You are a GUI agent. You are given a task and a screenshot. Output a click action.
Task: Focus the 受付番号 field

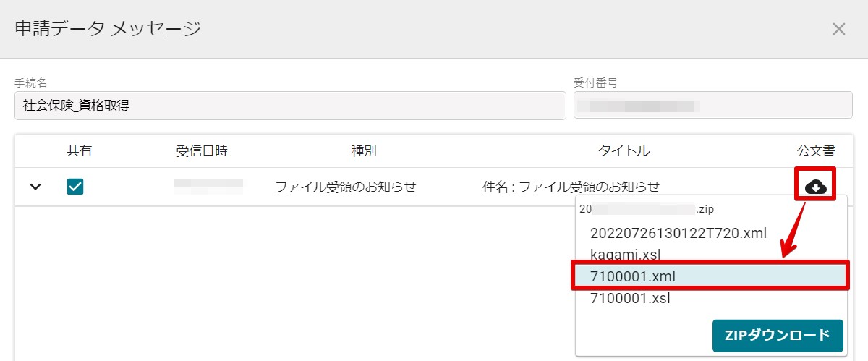click(713, 106)
